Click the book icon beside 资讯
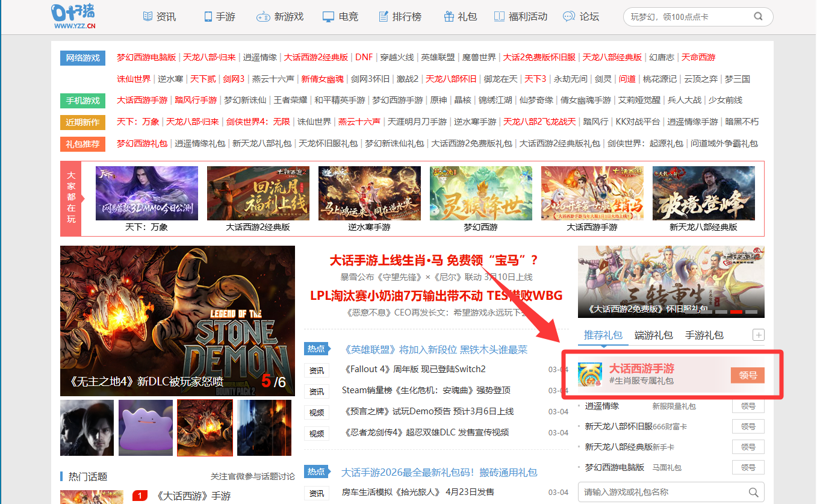This screenshot has width=817, height=504. pyautogui.click(x=148, y=17)
